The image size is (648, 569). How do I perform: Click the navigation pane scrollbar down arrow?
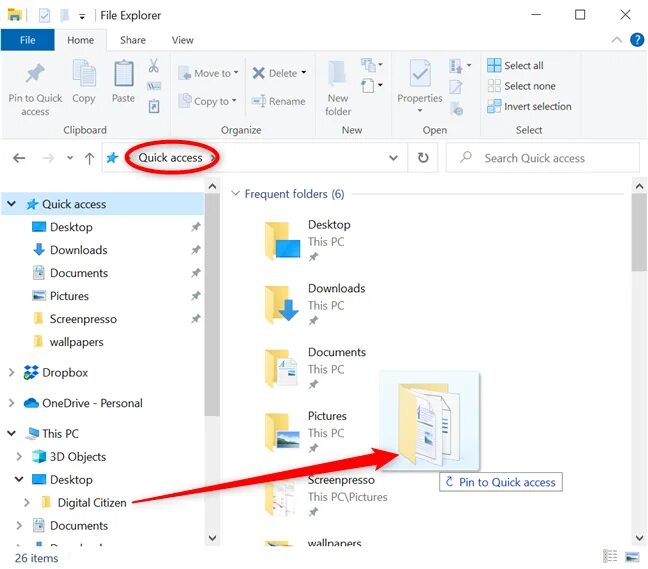[212, 538]
